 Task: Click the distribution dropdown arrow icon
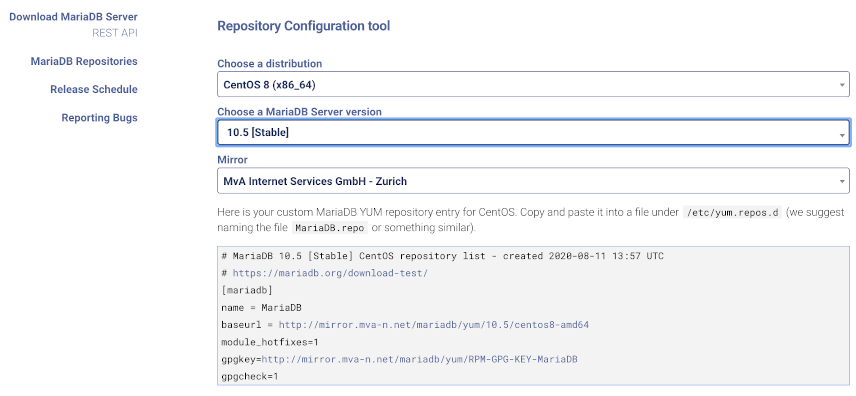point(842,86)
